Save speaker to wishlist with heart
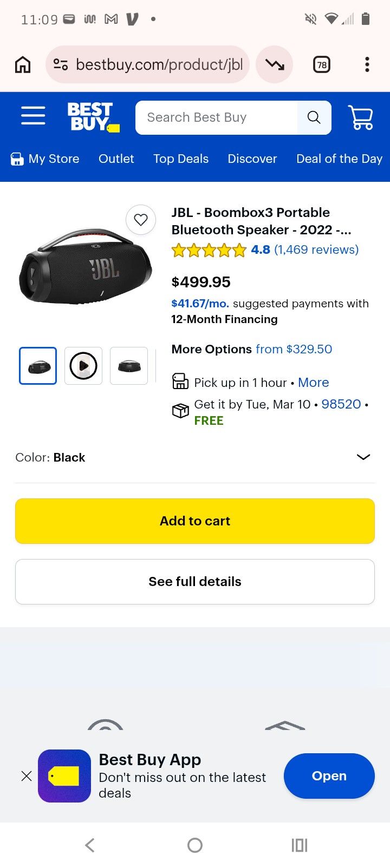The image size is (390, 868). click(141, 220)
